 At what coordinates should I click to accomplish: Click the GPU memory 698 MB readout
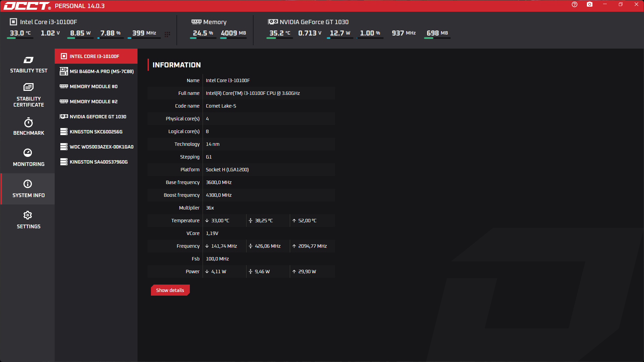[437, 33]
